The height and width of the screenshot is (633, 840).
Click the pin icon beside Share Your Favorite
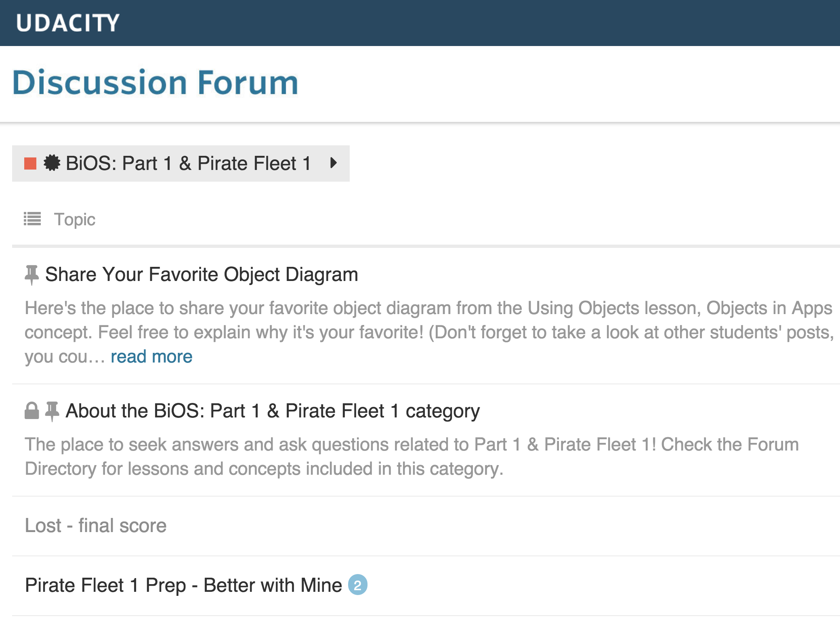coord(31,275)
